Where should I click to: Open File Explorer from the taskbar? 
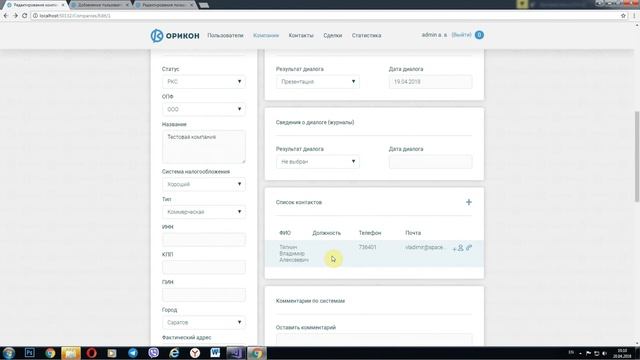coord(71,353)
